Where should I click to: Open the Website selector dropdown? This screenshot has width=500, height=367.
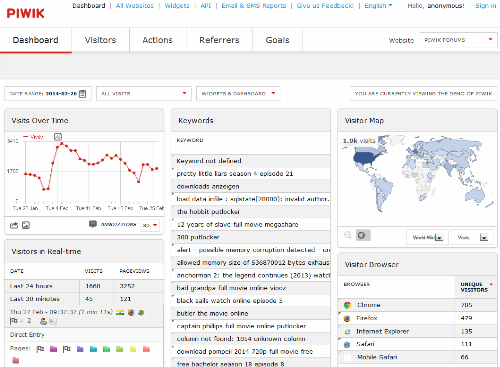click(459, 40)
